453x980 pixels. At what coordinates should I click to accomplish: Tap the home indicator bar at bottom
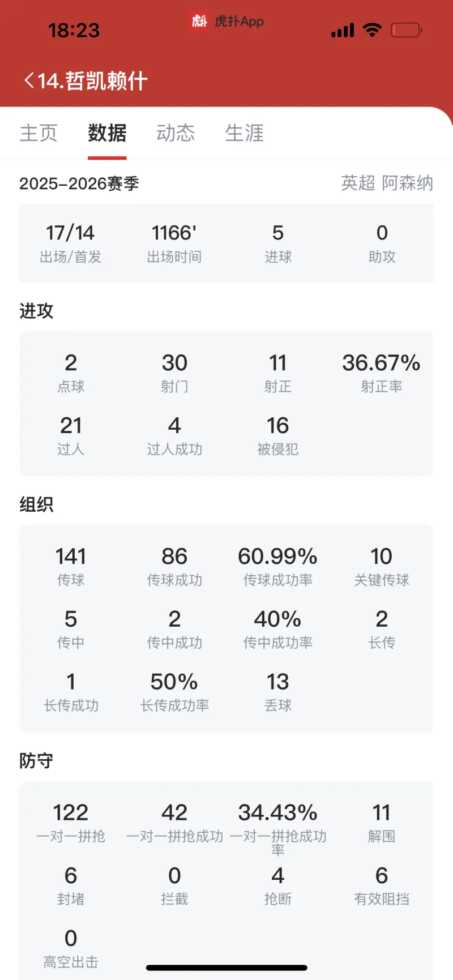(226, 968)
